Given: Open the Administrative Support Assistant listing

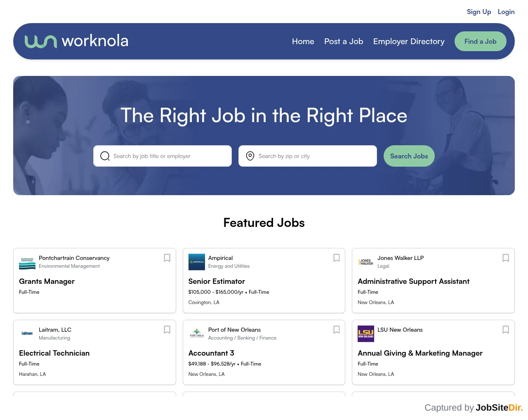Looking at the screenshot, I should (x=413, y=281).
